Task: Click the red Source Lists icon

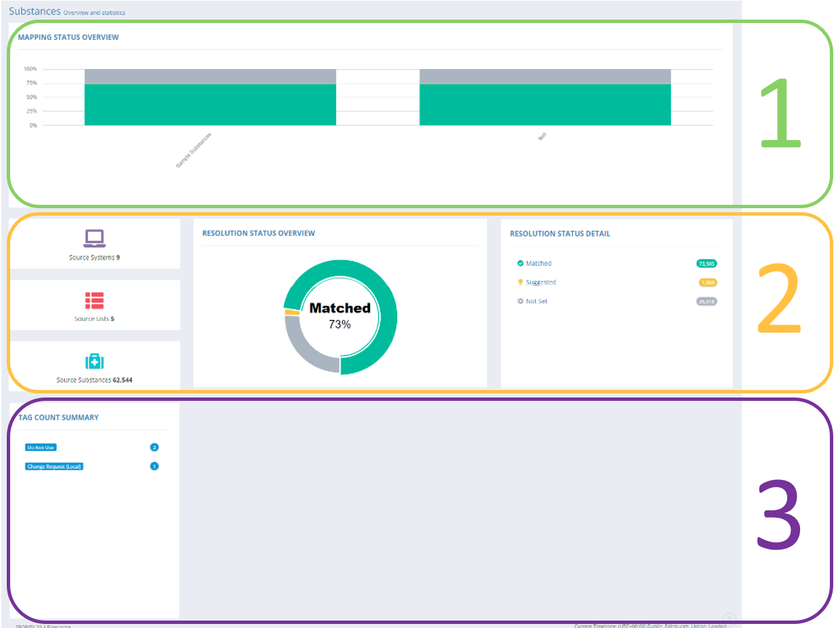Action: pos(94,300)
